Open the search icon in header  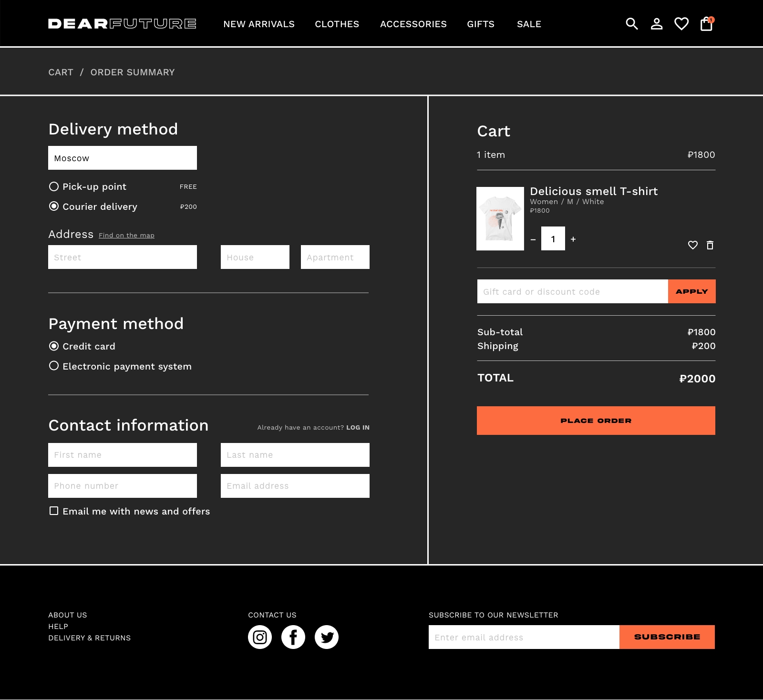point(631,24)
